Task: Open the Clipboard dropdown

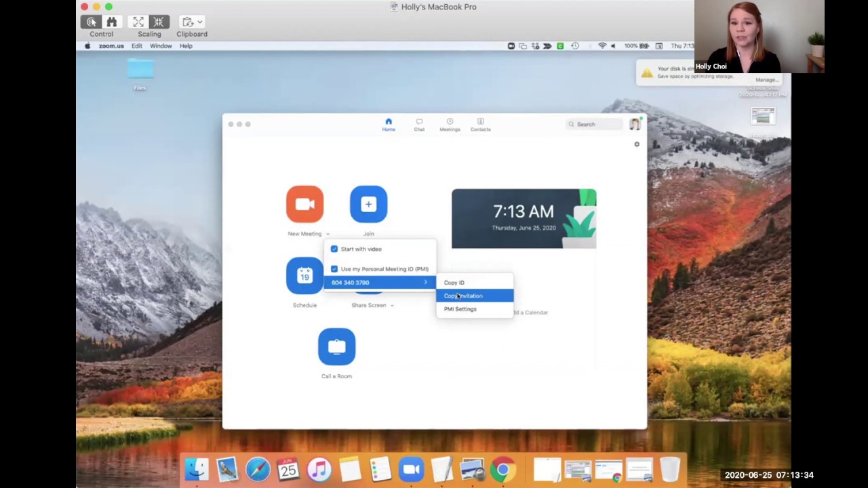Action: pos(192,22)
